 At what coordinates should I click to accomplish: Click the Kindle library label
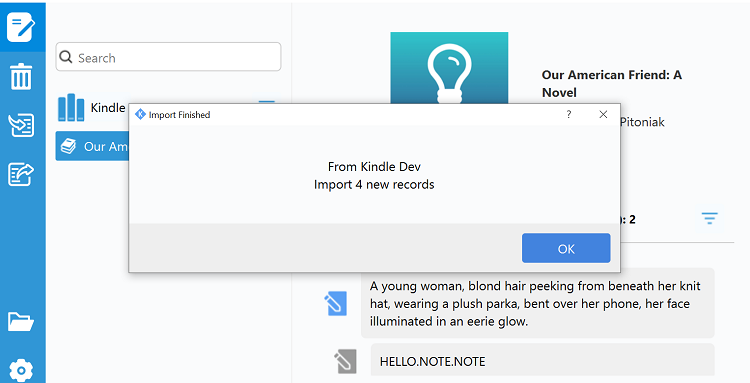pos(108,108)
